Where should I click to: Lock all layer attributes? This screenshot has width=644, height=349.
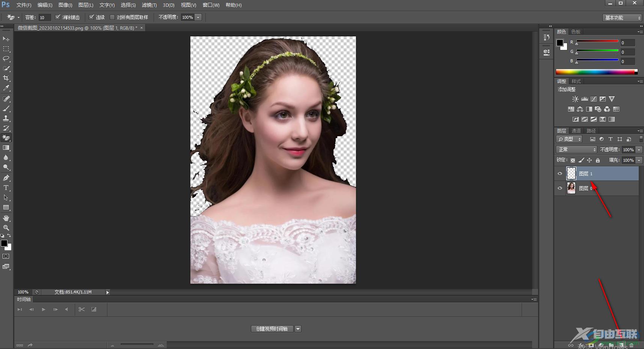tap(598, 160)
